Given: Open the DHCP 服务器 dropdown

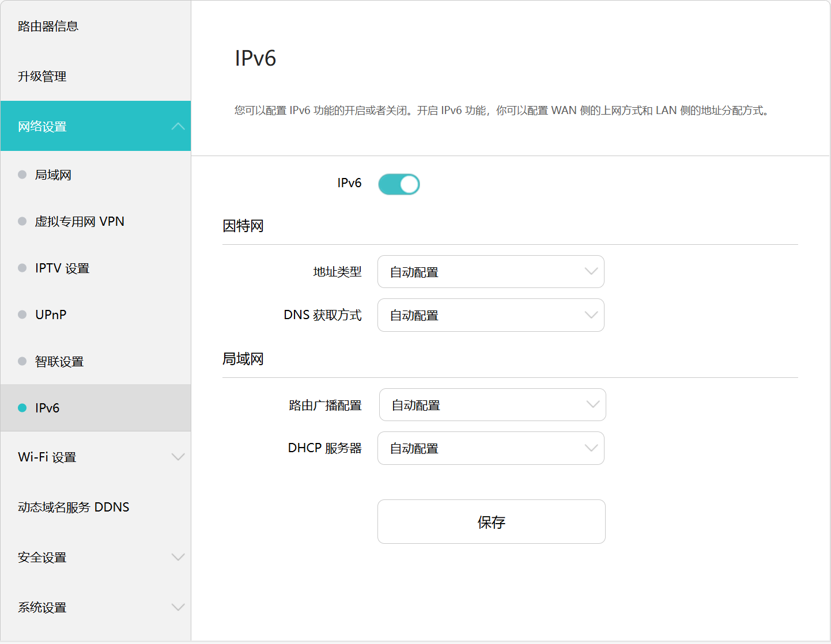Looking at the screenshot, I should (491, 448).
